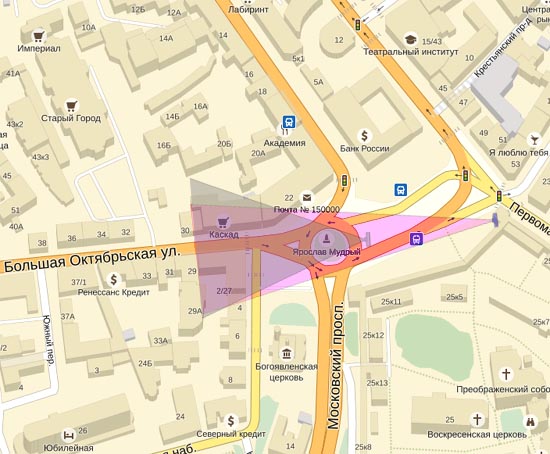Select the Театральный институт graduation cap icon
The width and height of the screenshot is (550, 454).
(410, 39)
